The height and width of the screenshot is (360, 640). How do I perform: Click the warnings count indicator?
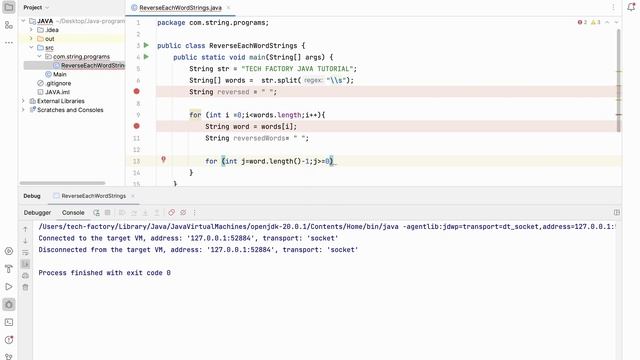[596, 22]
